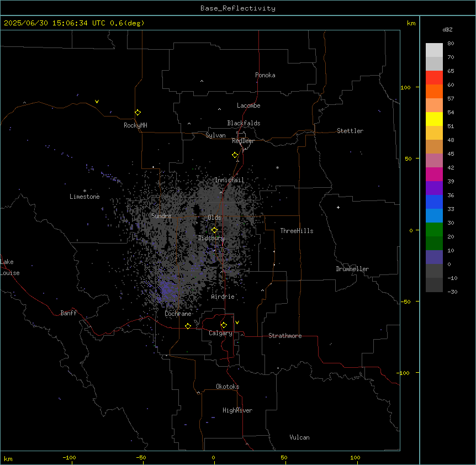Click the Limestone label
Image resolution: width=476 pixels, height=465 pixels.
tap(84, 197)
